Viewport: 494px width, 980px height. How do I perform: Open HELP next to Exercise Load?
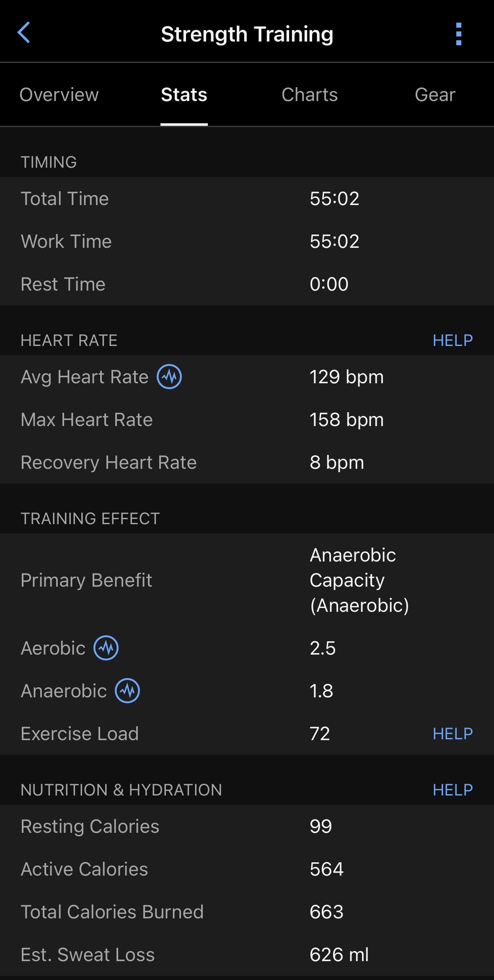click(x=453, y=734)
